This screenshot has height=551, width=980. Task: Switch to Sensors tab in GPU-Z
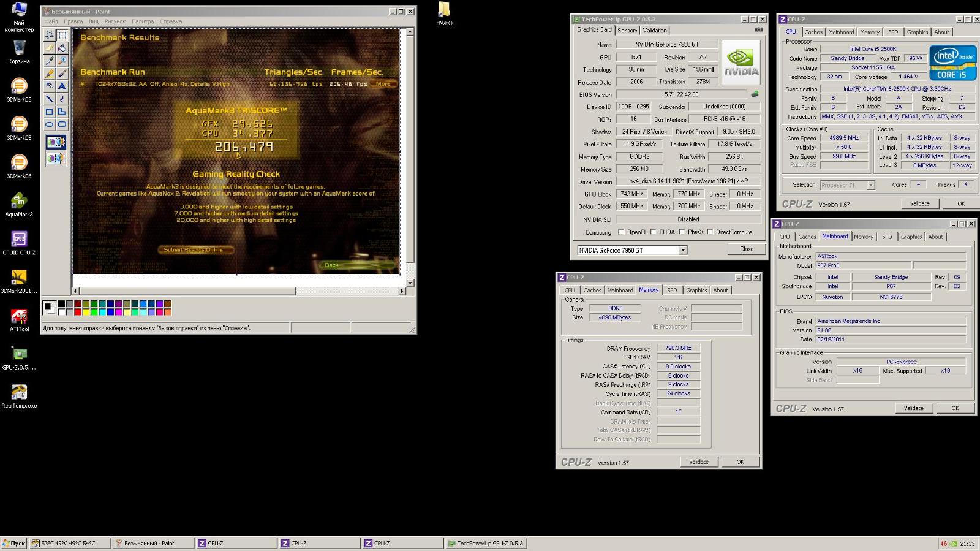(x=627, y=31)
